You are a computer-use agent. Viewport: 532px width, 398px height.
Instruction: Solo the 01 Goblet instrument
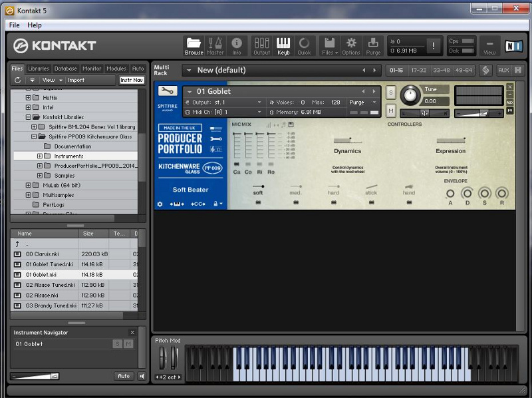pos(391,93)
